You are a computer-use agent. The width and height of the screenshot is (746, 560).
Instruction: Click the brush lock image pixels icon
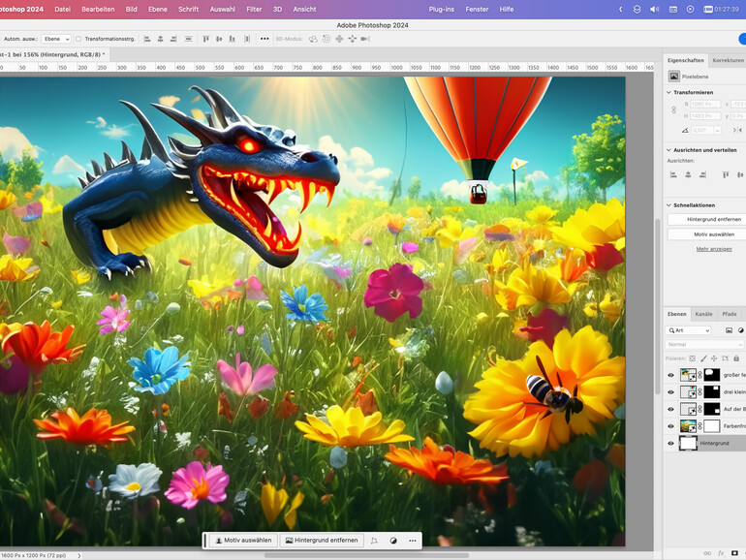point(701,358)
